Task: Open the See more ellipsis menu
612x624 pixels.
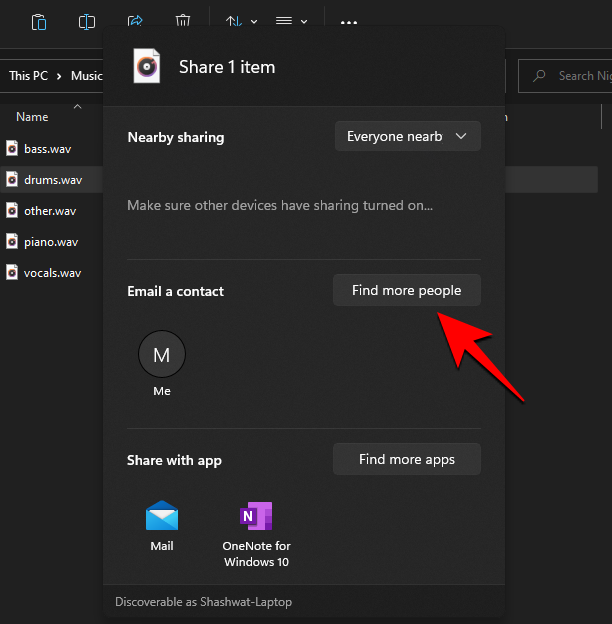Action: 349,23
